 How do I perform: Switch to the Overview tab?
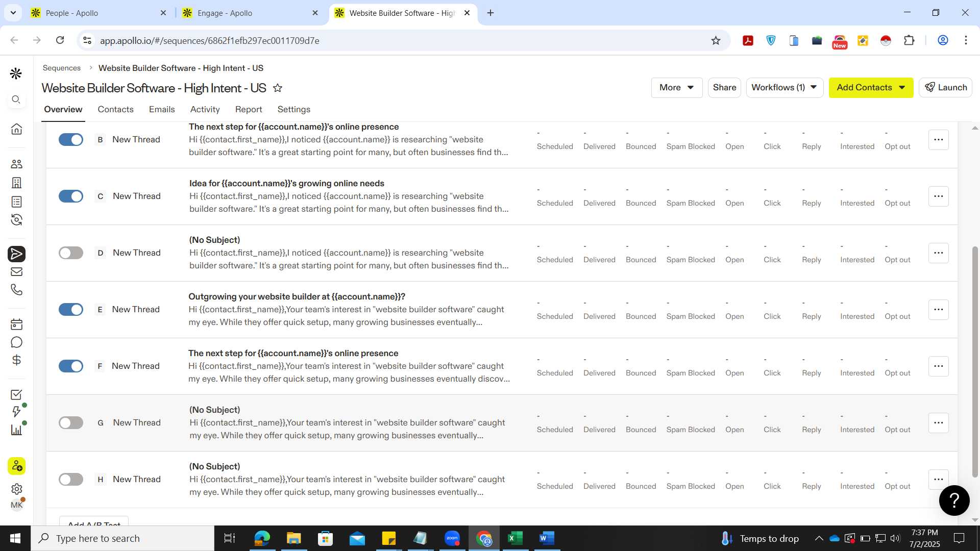pos(63,109)
